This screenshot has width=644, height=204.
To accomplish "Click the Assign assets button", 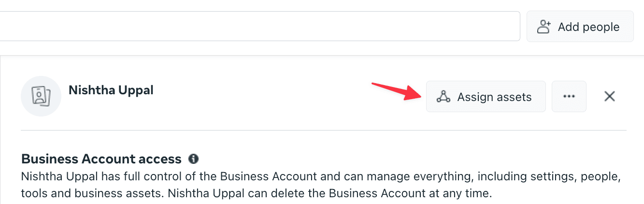I will 486,96.
